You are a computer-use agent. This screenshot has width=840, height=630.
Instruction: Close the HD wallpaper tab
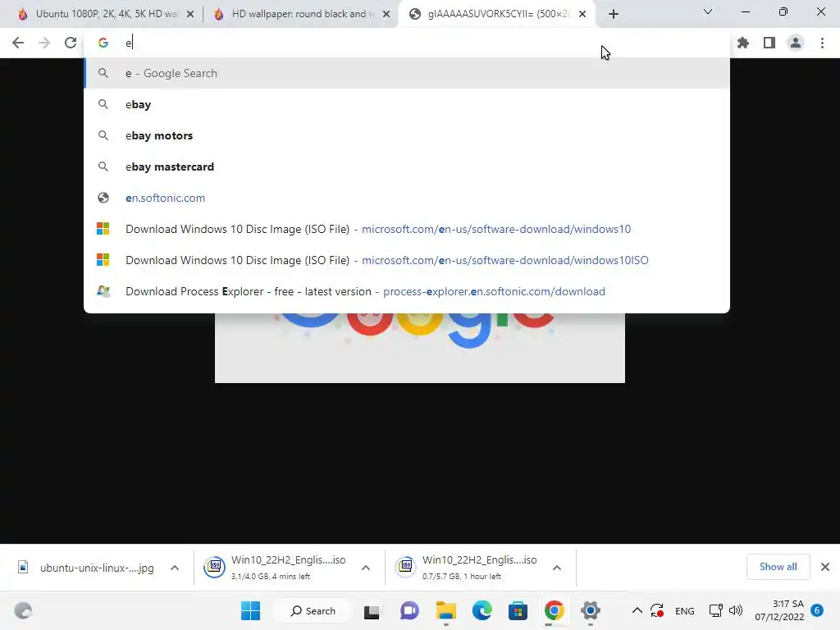[386, 15]
